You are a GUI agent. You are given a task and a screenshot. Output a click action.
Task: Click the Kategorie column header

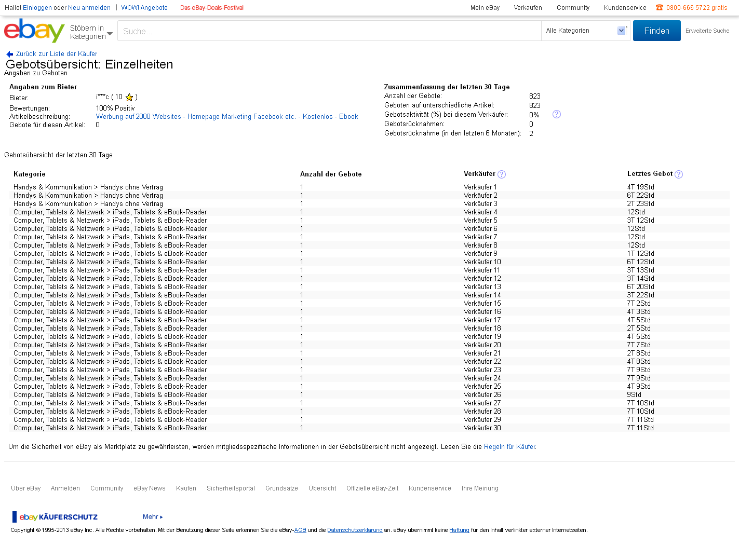click(30, 174)
